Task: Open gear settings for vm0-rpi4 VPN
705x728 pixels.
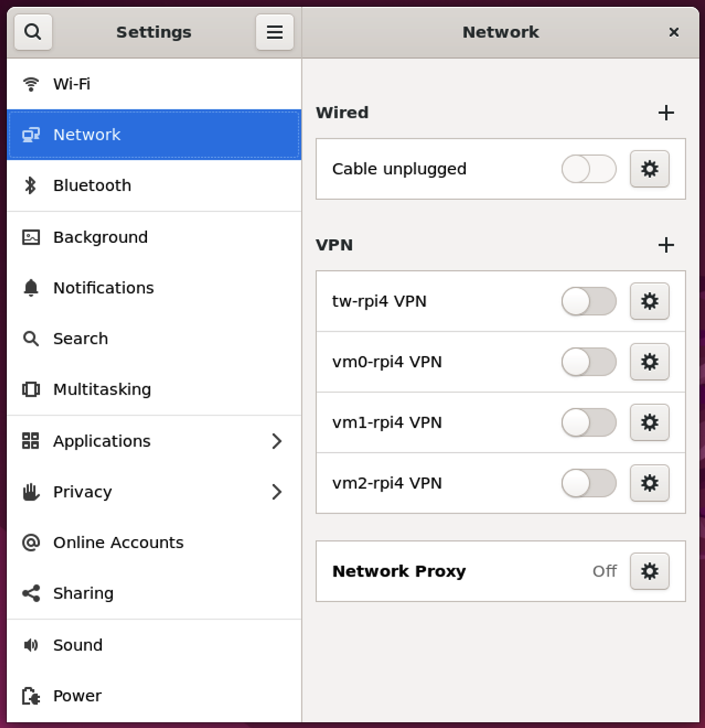Action: [649, 362]
